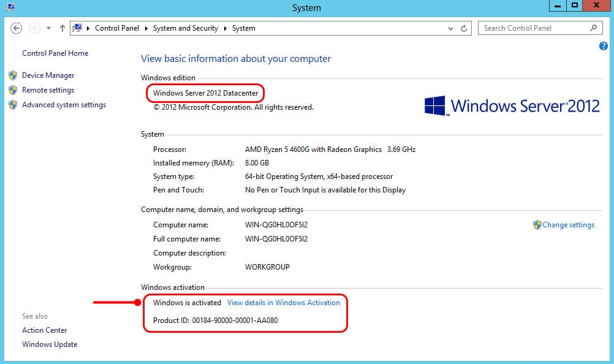Select the Control Panel breadcrumb
Viewport: 614px width, 364px height.
click(x=116, y=28)
